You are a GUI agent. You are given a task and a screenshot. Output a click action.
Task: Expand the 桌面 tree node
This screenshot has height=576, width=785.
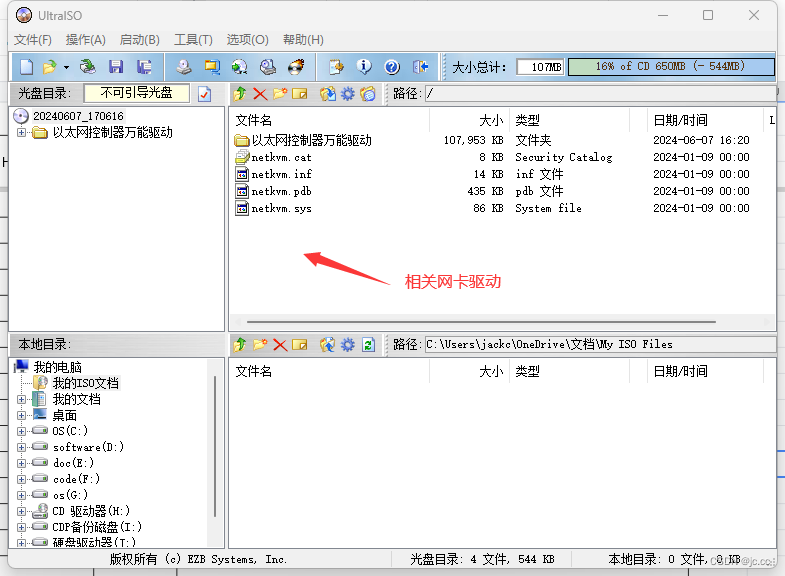tap(21, 415)
